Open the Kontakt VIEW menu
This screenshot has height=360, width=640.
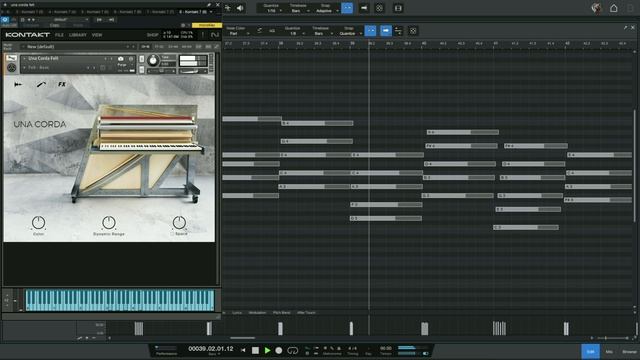click(x=97, y=35)
